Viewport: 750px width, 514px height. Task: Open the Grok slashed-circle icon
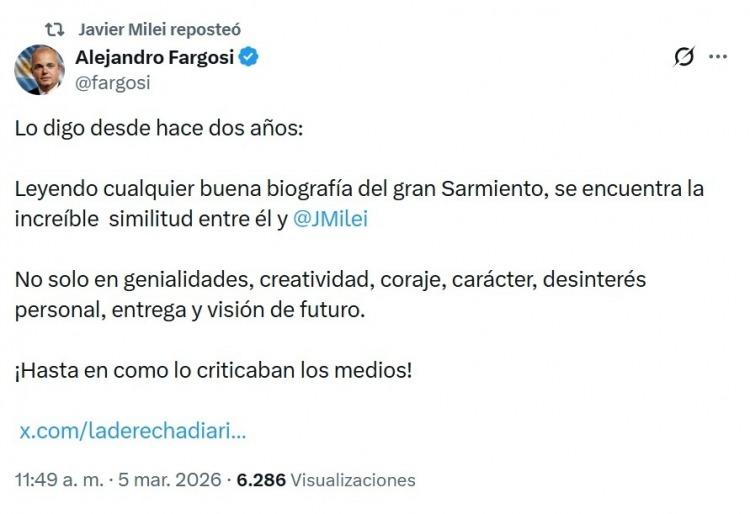pos(684,57)
